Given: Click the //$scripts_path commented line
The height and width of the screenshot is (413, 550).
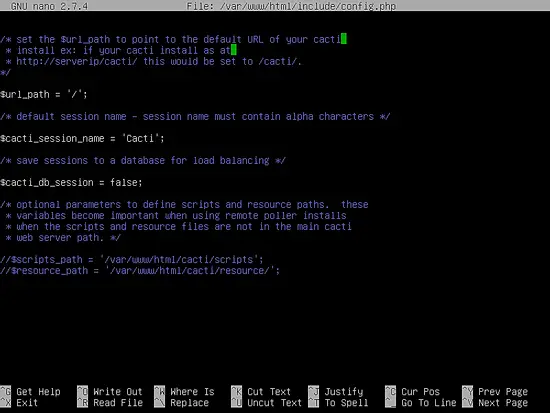Looking at the screenshot, I should point(132,259).
